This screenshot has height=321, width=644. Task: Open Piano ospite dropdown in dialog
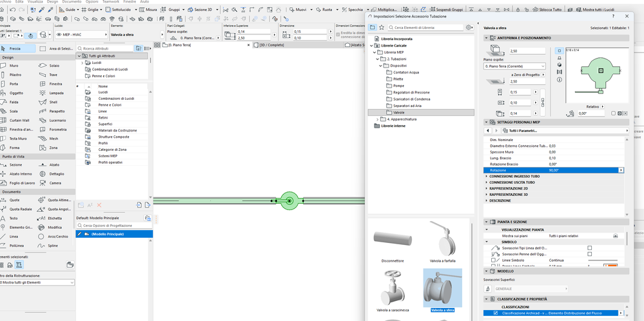point(514,66)
